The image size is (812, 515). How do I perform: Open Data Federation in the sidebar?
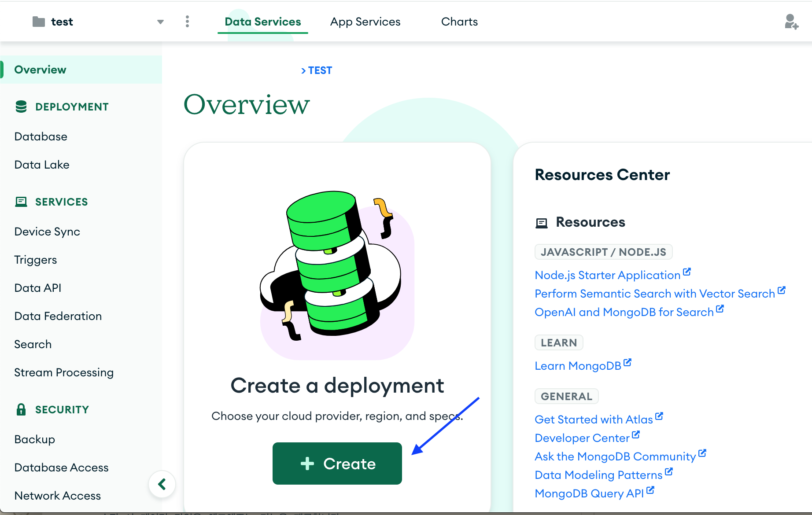coord(58,316)
